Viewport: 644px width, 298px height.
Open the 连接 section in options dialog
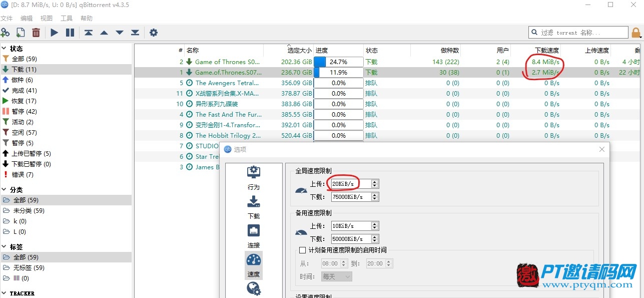(254, 236)
